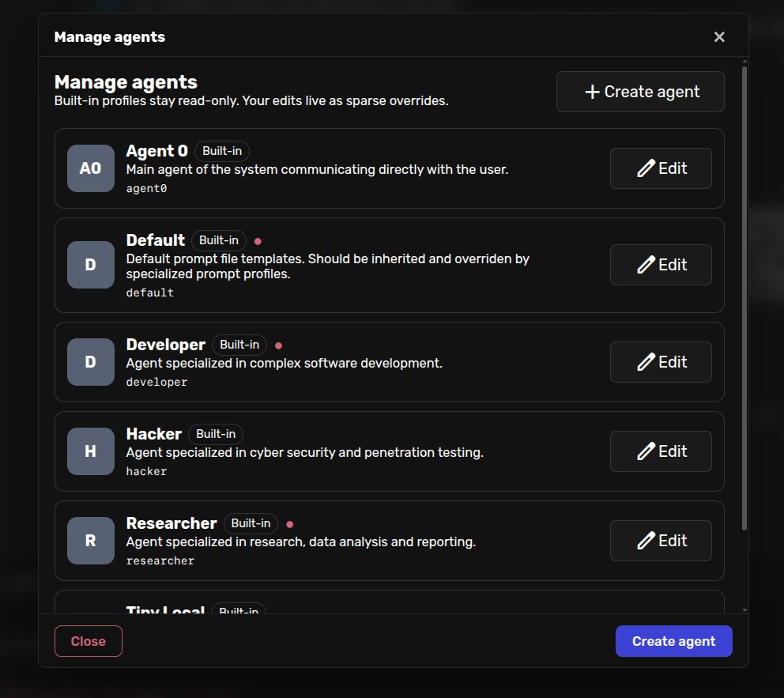784x698 pixels.
Task: Click the Built-in badge next to Hacker
Action: coord(216,434)
